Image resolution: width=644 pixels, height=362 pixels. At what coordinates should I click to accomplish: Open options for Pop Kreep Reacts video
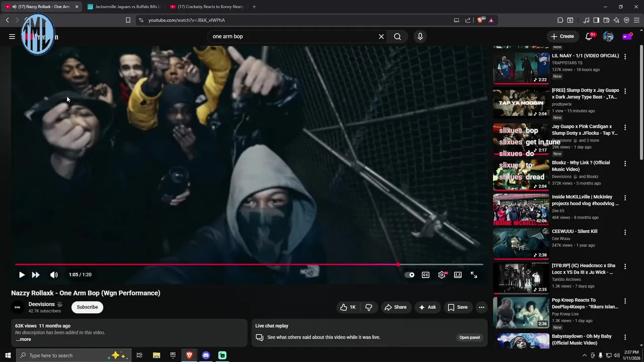[x=625, y=301]
